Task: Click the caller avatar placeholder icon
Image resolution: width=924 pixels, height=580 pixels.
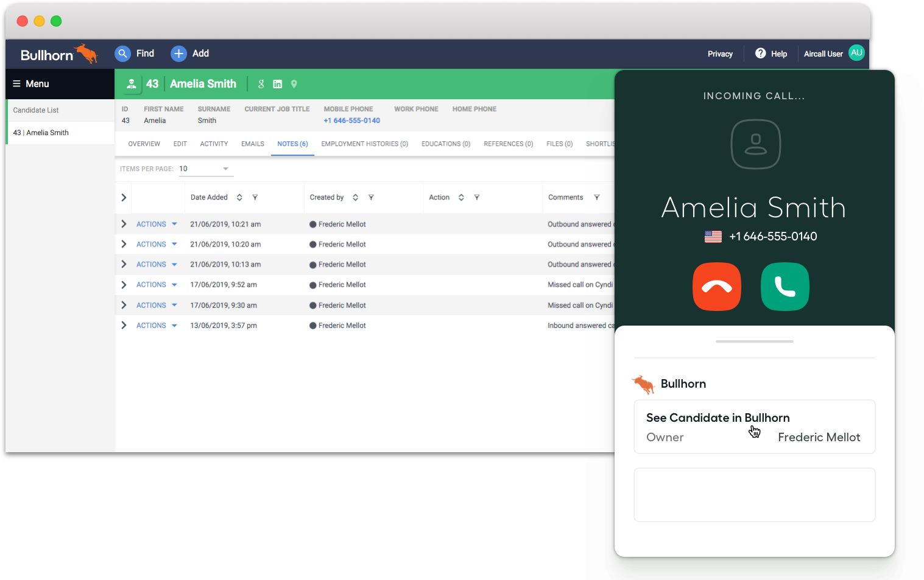Action: 755,144
